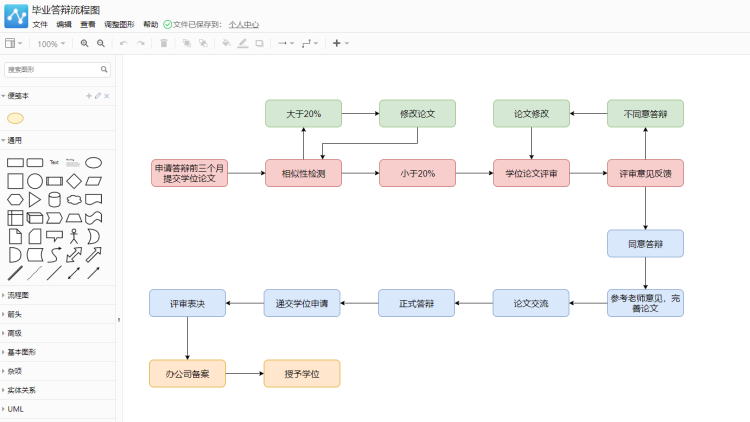The height and width of the screenshot is (422, 750).
Task: Open the 个人中心 personal center link
Action: (243, 24)
